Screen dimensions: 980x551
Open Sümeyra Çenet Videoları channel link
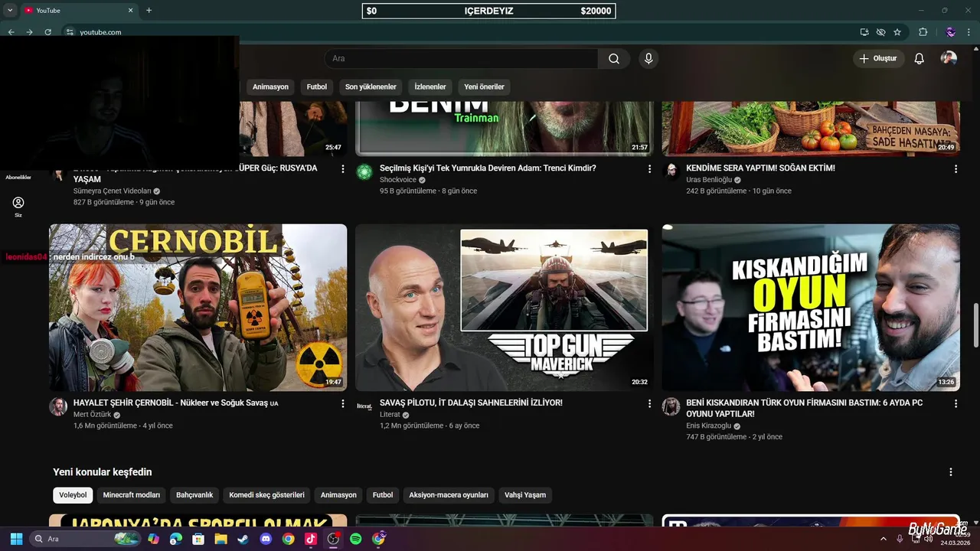pyautogui.click(x=112, y=191)
